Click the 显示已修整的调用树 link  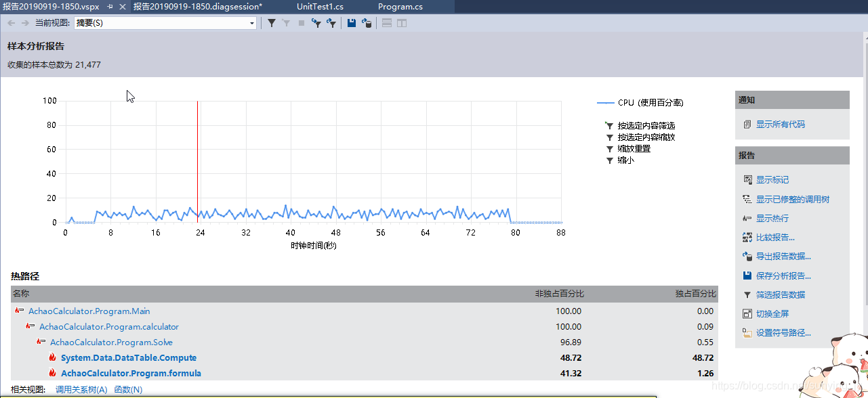pyautogui.click(x=793, y=199)
